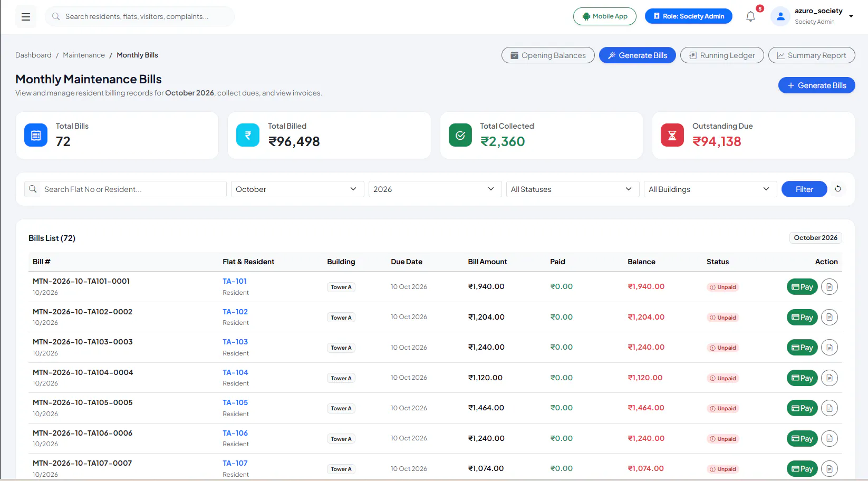View invoice icon for TA-101 bill
The width and height of the screenshot is (868, 481).
[x=830, y=287]
